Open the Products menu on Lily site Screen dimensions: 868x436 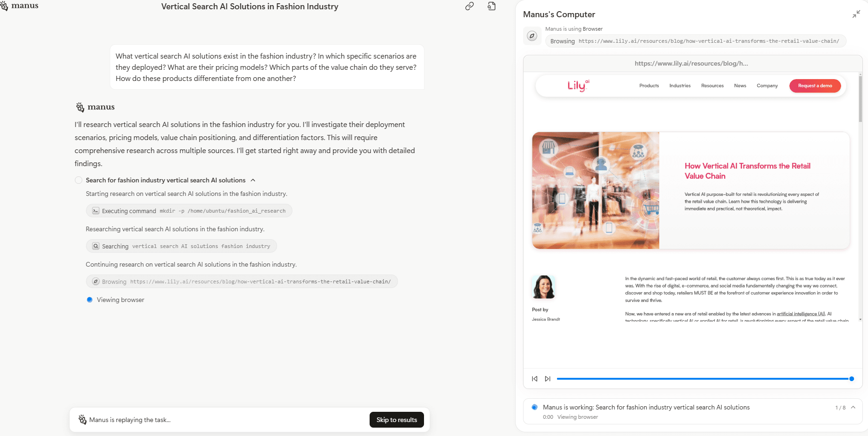click(649, 86)
